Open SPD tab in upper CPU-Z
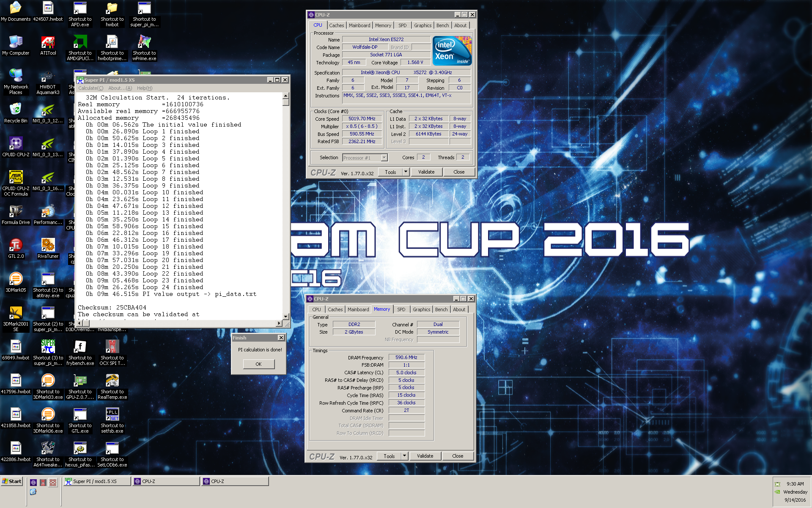This screenshot has width=812, height=508. (402, 25)
